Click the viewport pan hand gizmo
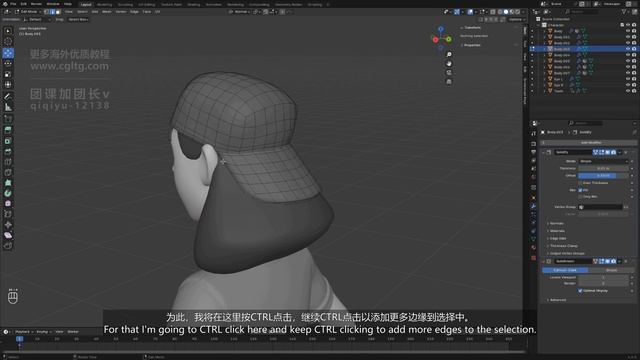This screenshot has height=360, width=640. (x=449, y=64)
